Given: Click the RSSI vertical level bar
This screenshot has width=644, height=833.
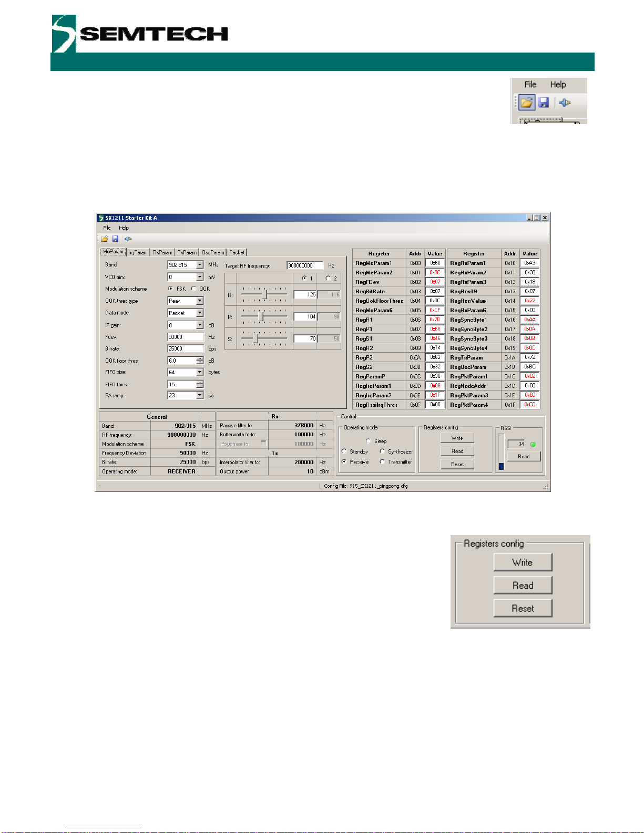Looking at the screenshot, I should [x=501, y=451].
